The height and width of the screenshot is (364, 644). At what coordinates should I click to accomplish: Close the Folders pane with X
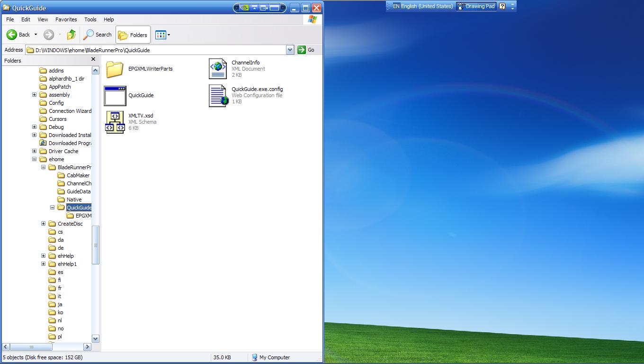93,60
